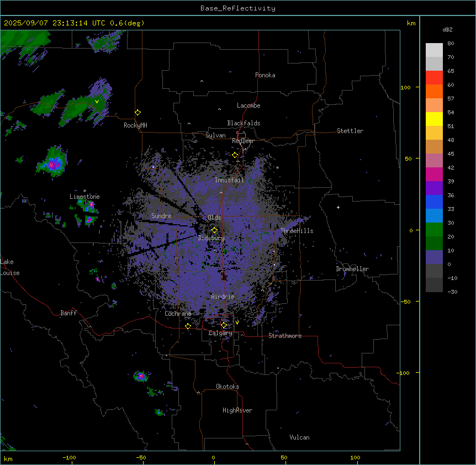Pick the red 60-65 dBZ legend swatch

[x=434, y=78]
